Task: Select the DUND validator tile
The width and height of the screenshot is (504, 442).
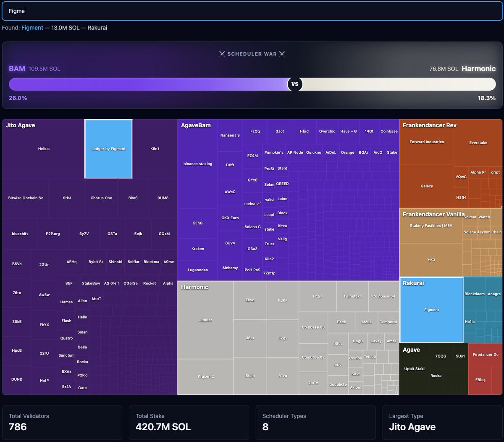Action: [17, 379]
